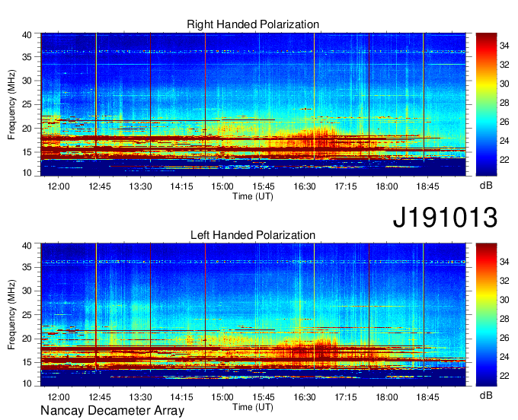
Task: Click the "dB" label under Left Handed colorbar
Action: pyautogui.click(x=486, y=395)
